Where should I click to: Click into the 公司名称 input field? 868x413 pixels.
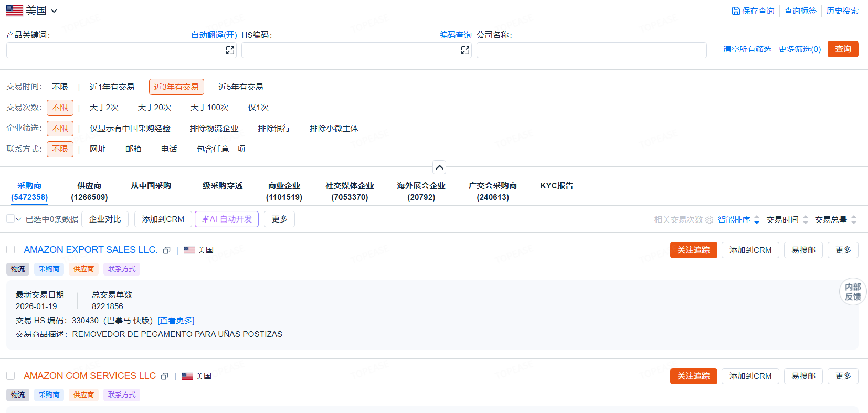591,50
